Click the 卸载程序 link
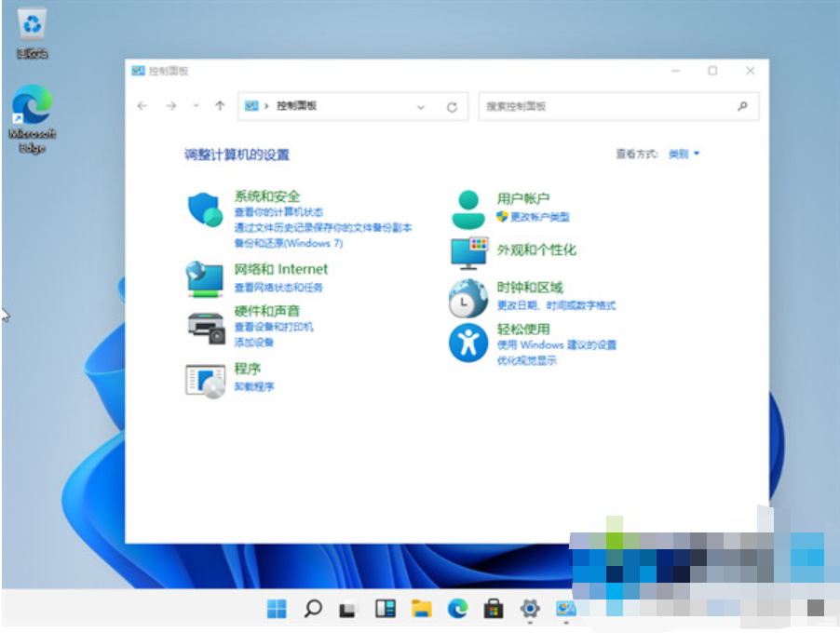The width and height of the screenshot is (840, 633). [x=254, y=386]
